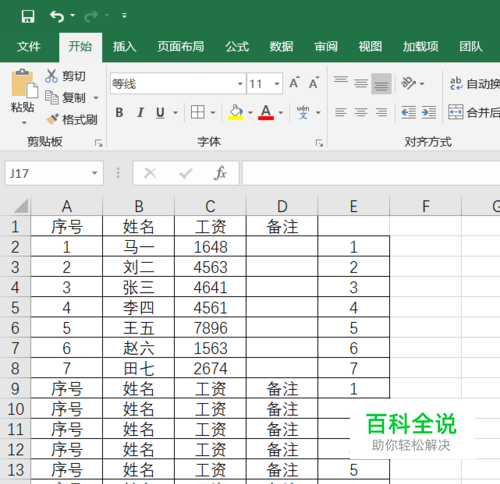Click the Save icon in quick access toolbar
Image resolution: width=500 pixels, height=484 pixels.
[28, 16]
